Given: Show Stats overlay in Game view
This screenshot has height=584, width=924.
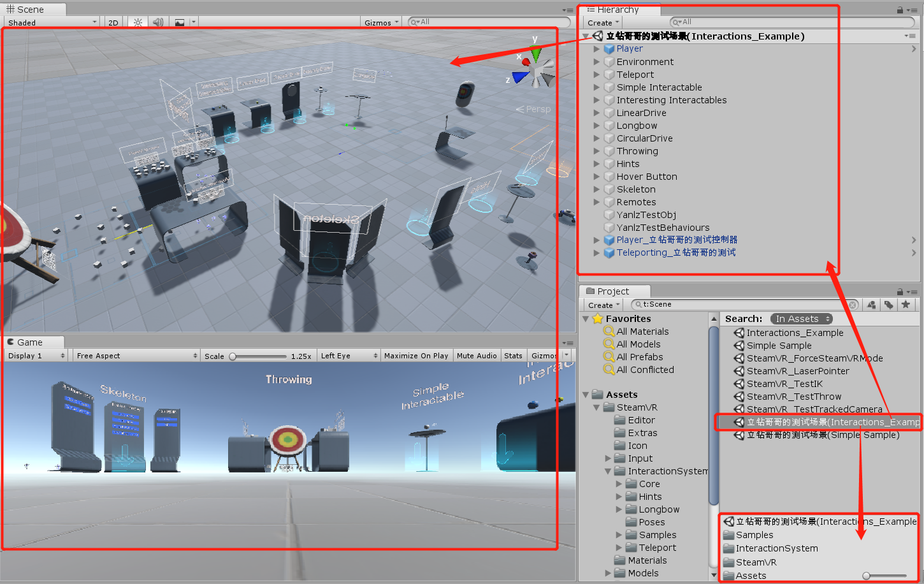Looking at the screenshot, I should [x=513, y=355].
